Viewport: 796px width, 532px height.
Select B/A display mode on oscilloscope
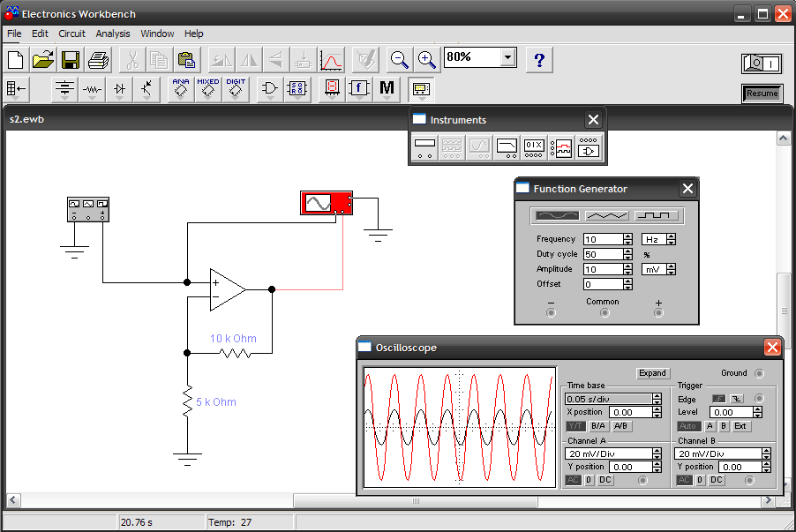coord(598,426)
